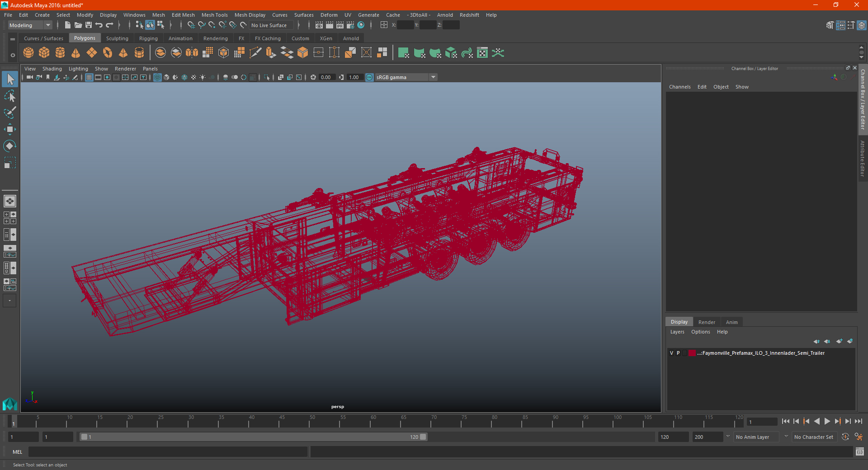This screenshot has height=470, width=868.
Task: Open shelf options gear menu
Action: point(13,55)
